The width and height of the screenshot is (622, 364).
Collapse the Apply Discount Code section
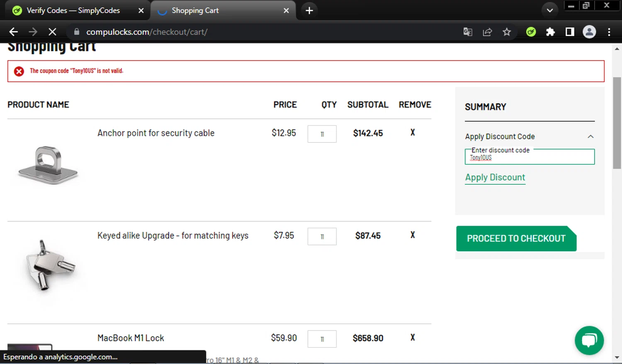590,137
